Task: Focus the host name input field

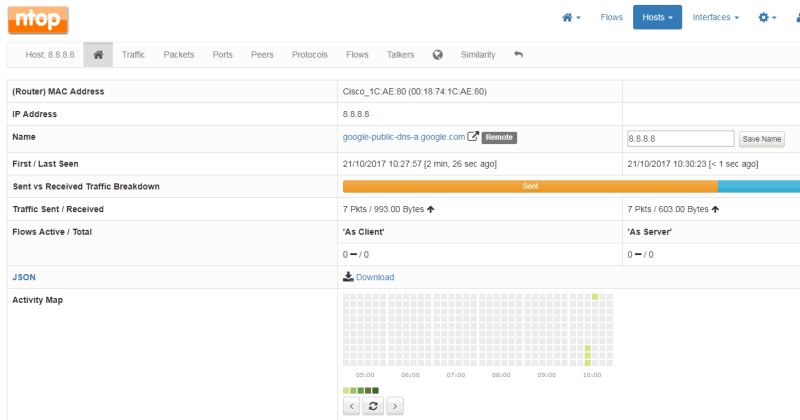Action: [x=681, y=138]
